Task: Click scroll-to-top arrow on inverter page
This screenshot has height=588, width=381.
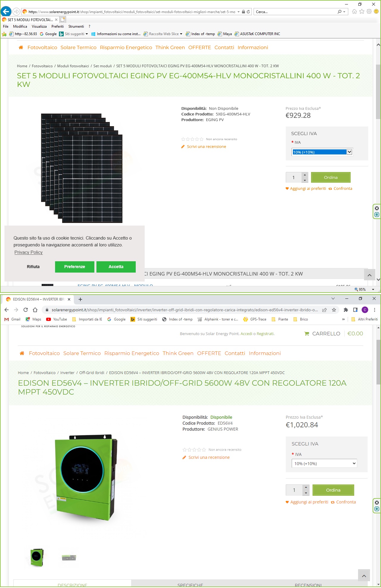Action: click(364, 576)
